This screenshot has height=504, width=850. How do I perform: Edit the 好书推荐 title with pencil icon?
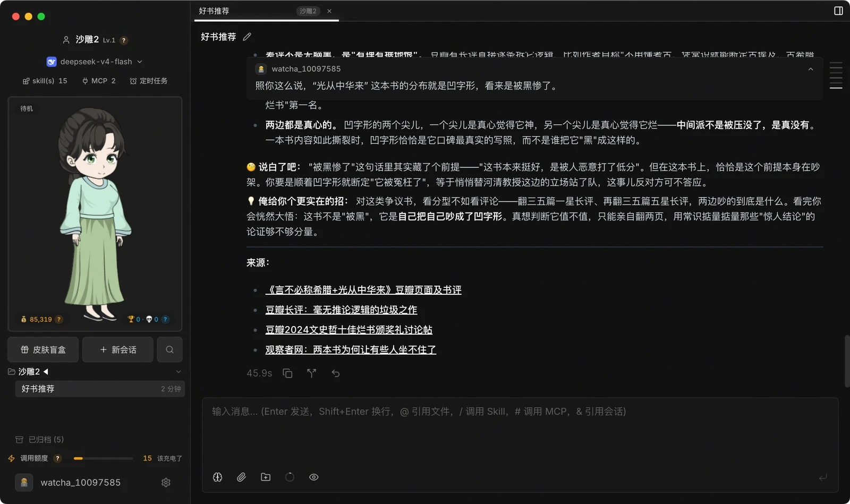coord(247,37)
